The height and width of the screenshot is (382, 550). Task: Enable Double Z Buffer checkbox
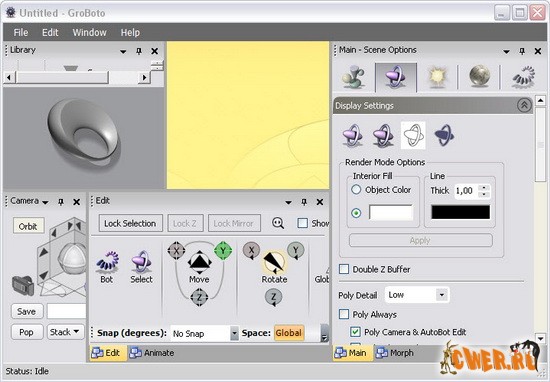(x=344, y=269)
